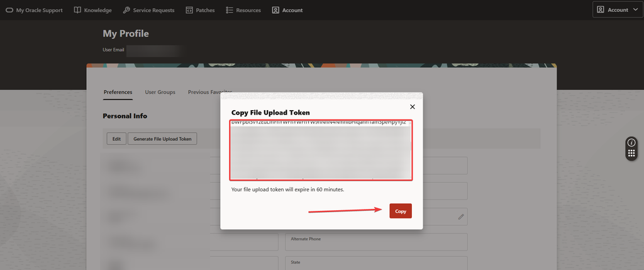Image resolution: width=644 pixels, height=270 pixels.
Task: Select the Account person icon in navigation
Action: coord(275,10)
